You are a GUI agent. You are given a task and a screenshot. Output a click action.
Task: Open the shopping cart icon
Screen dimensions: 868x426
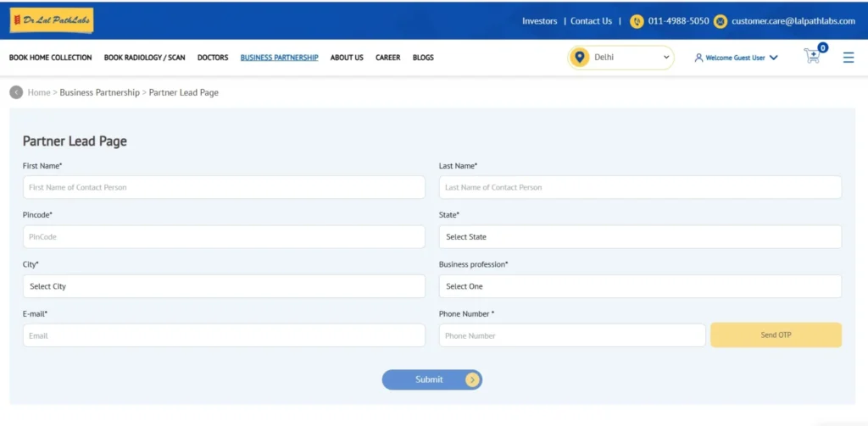(x=812, y=57)
